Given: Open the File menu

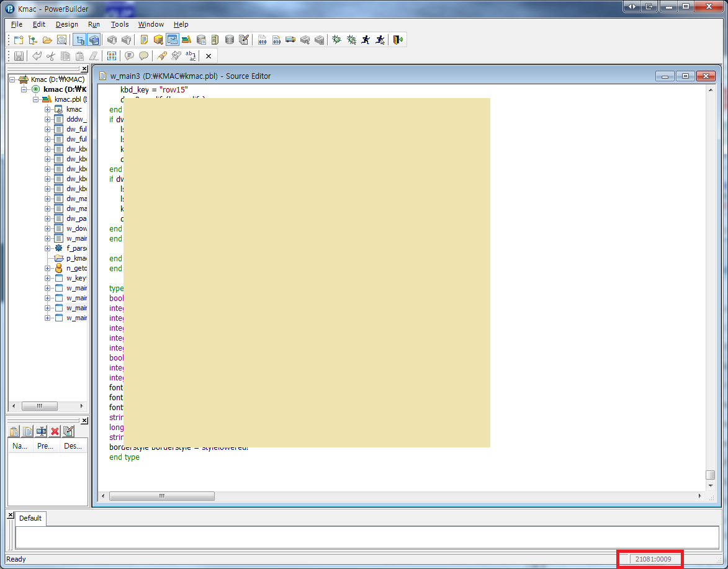Looking at the screenshot, I should point(17,24).
